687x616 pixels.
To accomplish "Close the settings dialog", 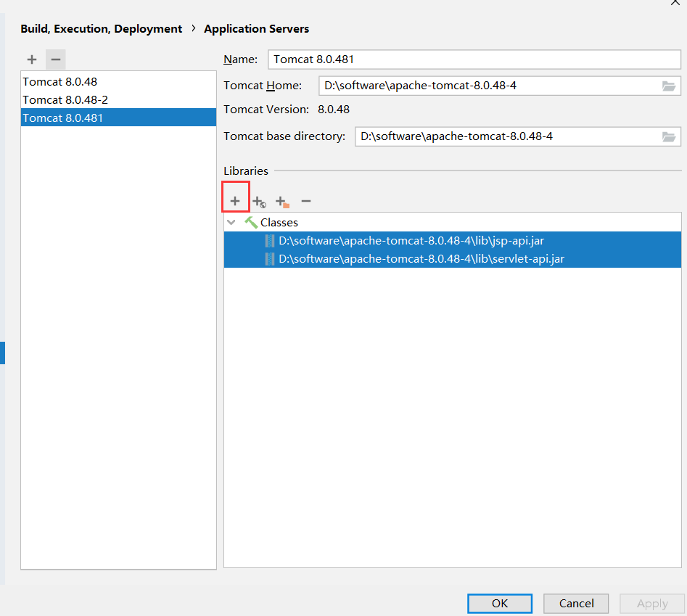I will (x=675, y=2).
